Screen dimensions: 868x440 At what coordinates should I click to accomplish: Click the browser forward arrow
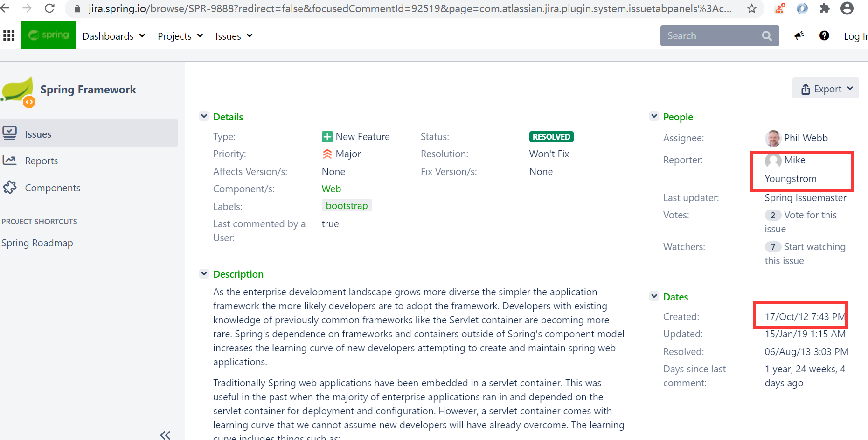tap(27, 8)
